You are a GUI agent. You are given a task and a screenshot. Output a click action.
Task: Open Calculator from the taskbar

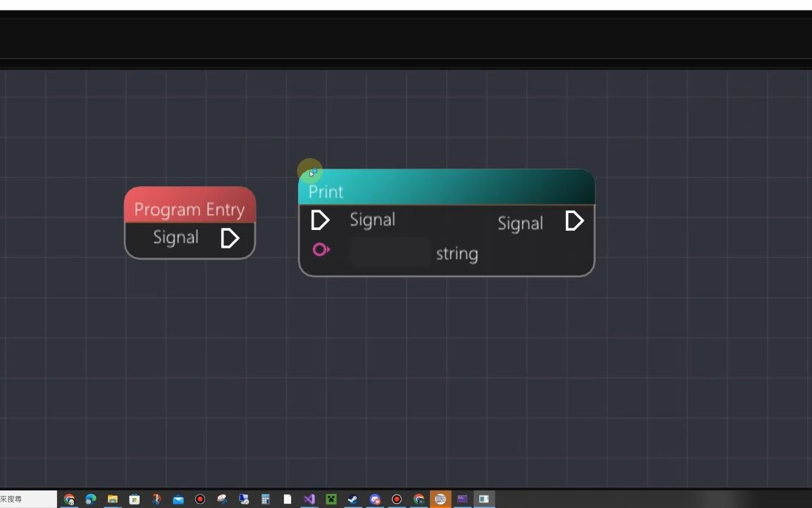[265, 500]
